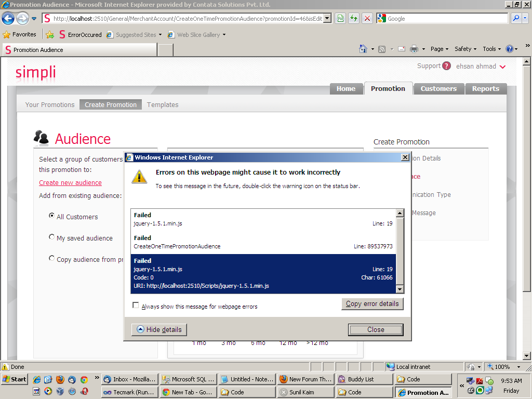This screenshot has height=399, width=532.
Task: Click the Copy error details button
Action: pos(372,303)
